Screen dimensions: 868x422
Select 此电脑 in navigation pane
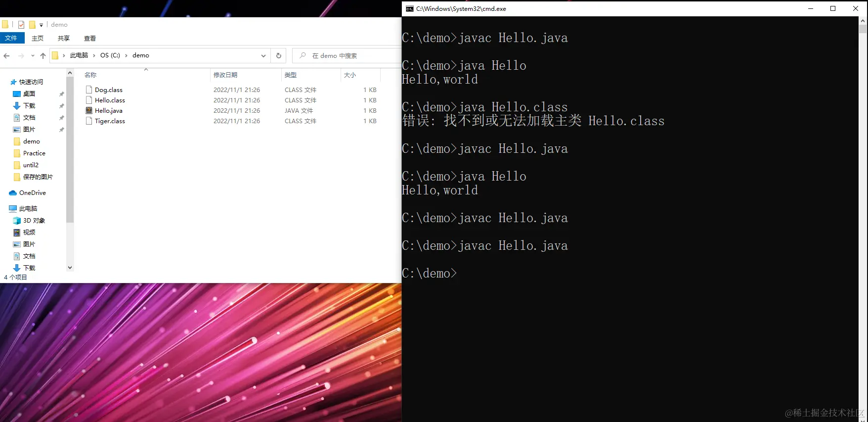[28, 208]
